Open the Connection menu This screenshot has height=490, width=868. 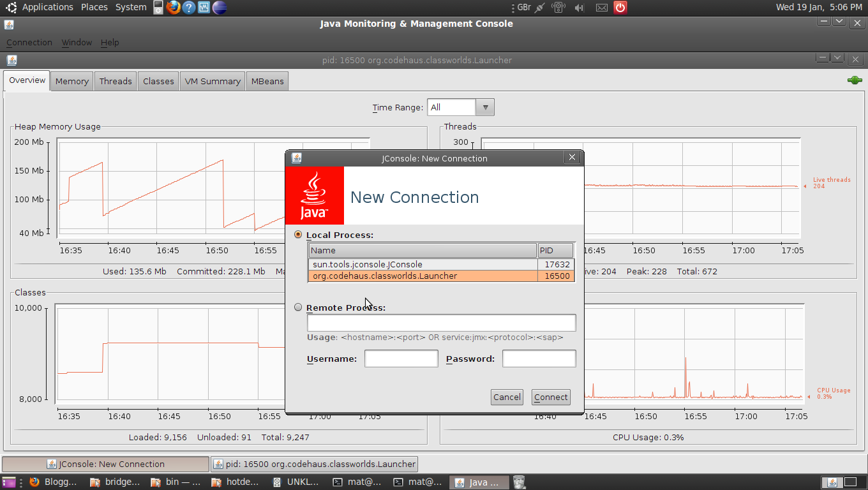pyautogui.click(x=29, y=42)
